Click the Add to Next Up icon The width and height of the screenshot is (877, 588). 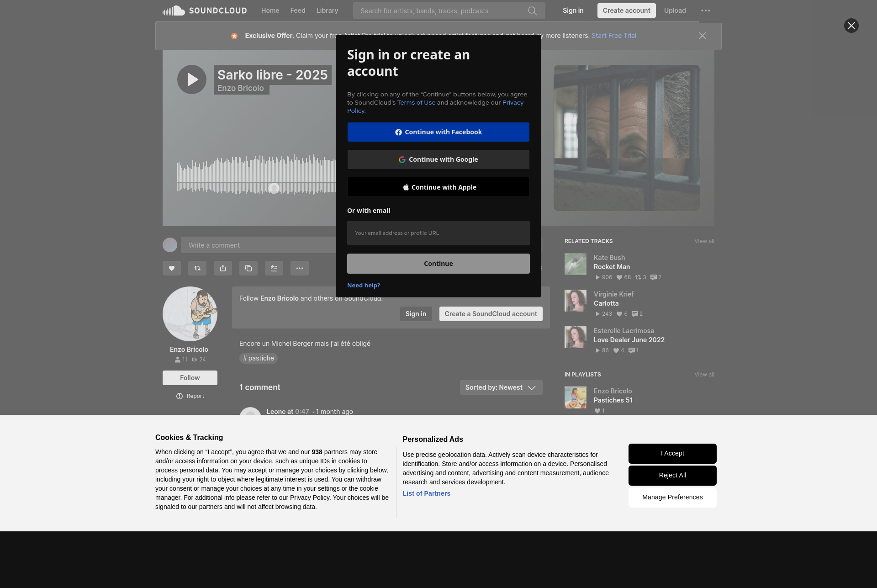(x=274, y=268)
